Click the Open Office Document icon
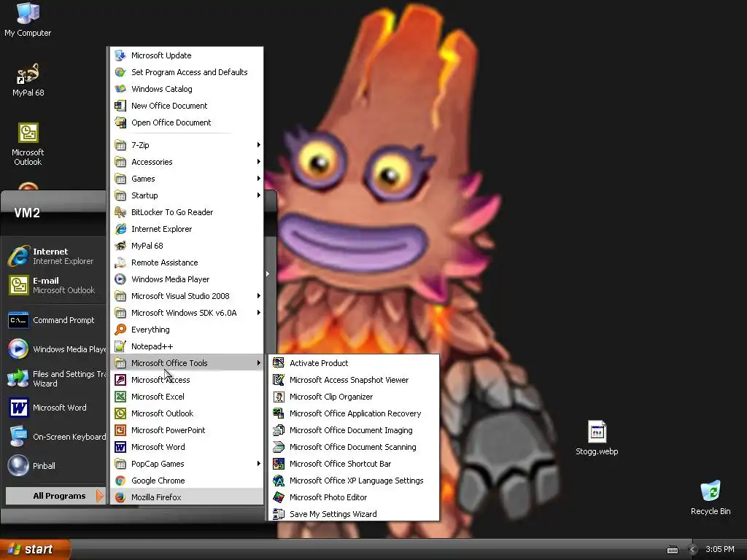The image size is (747, 560). (x=120, y=122)
